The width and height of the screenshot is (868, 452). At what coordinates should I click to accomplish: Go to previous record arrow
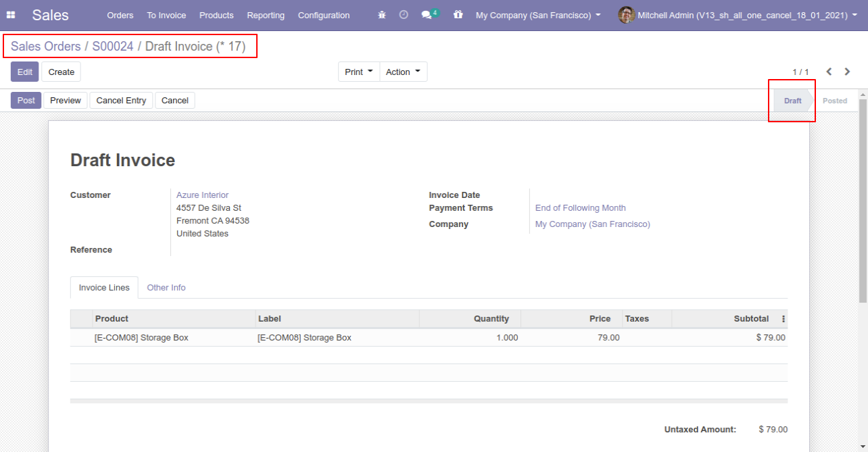[829, 72]
